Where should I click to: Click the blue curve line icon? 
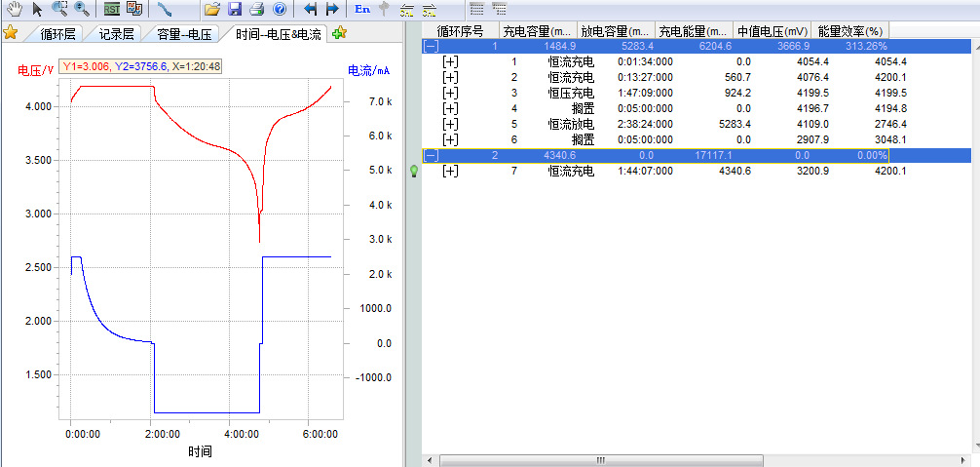click(165, 9)
